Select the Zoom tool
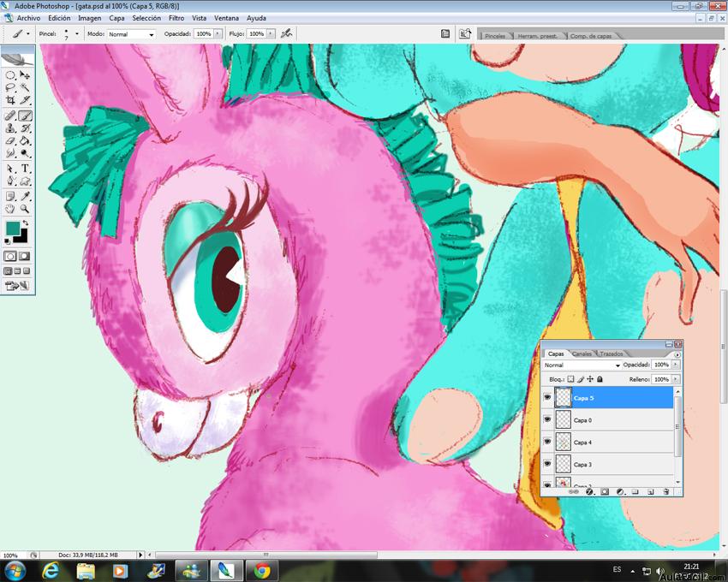728x582 pixels. (25, 209)
